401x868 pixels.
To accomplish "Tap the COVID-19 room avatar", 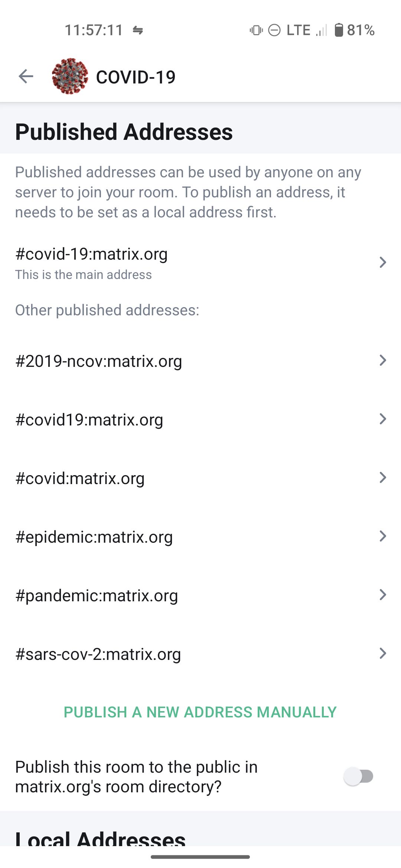I will point(70,76).
